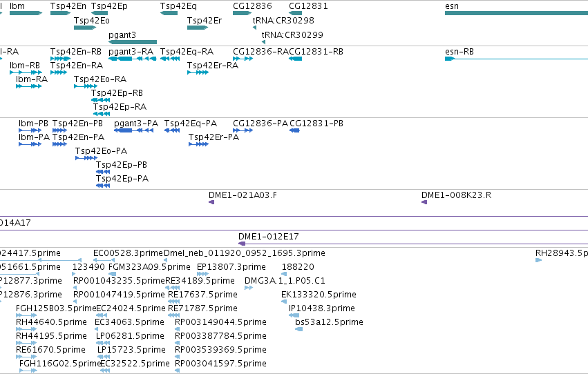Select the DME1-012E17 clone
This screenshot has height=374, width=588.
pos(413,244)
